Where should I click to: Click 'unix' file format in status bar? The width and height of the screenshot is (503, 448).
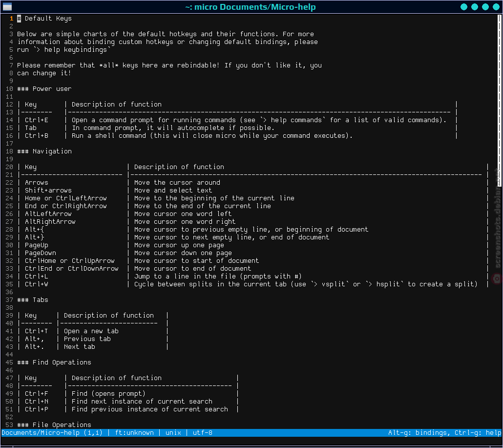coord(173,432)
